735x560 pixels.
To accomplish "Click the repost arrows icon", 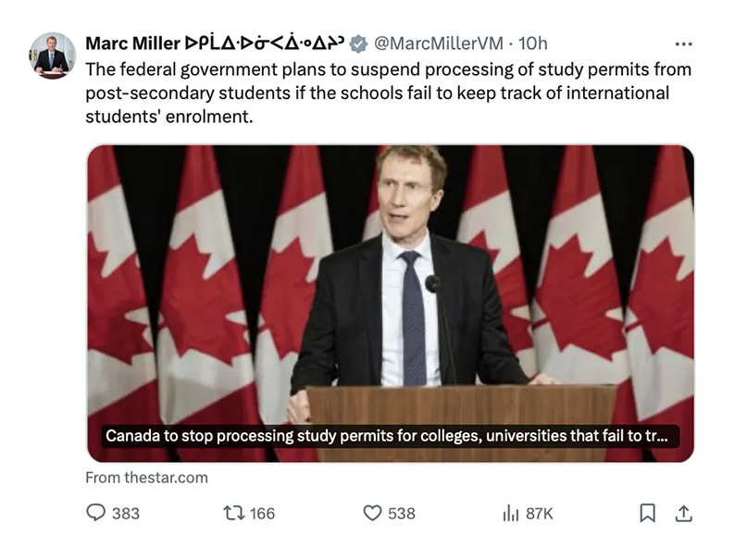I will click(x=234, y=513).
